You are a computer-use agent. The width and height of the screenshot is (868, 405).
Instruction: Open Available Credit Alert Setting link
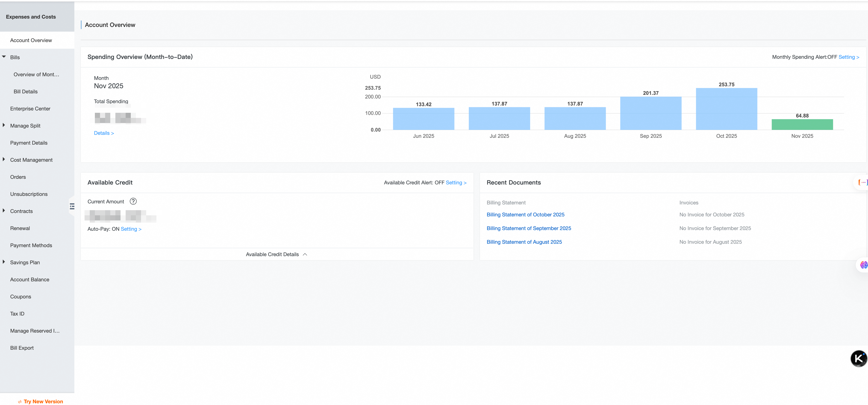coord(456,183)
